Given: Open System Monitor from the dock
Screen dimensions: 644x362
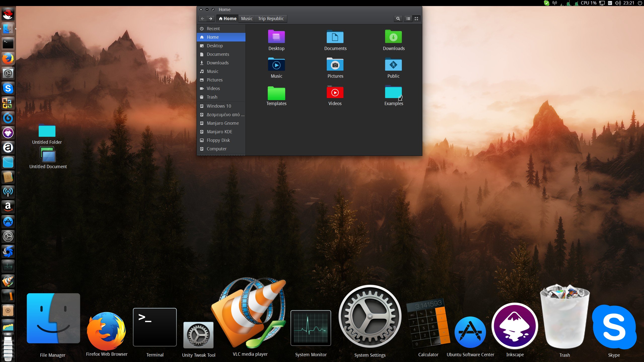Looking at the screenshot, I should pyautogui.click(x=311, y=328).
